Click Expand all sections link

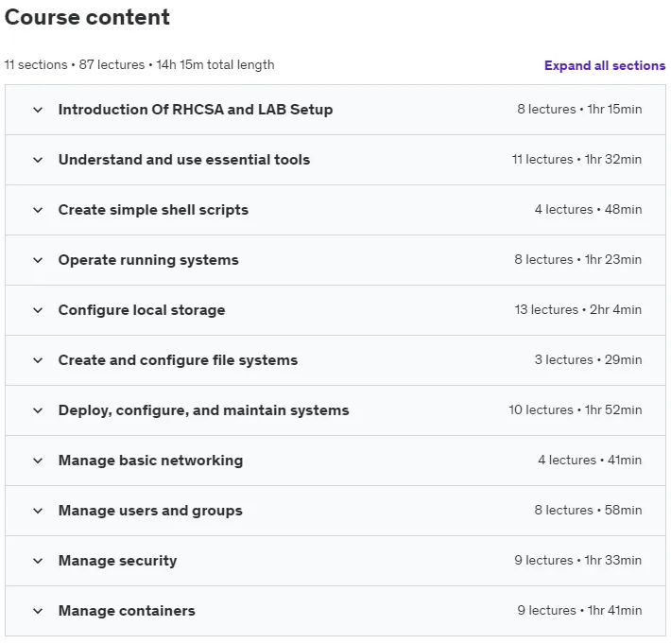(605, 65)
